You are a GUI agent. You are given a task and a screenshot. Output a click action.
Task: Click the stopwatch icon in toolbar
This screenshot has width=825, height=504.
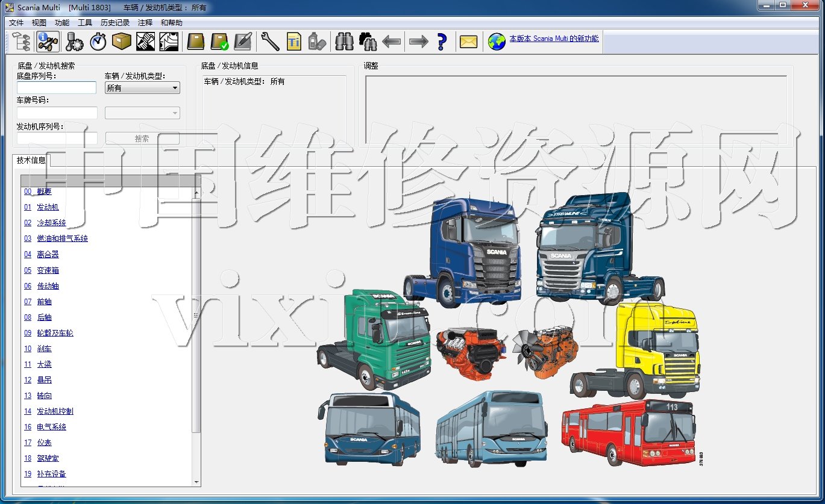(x=98, y=42)
